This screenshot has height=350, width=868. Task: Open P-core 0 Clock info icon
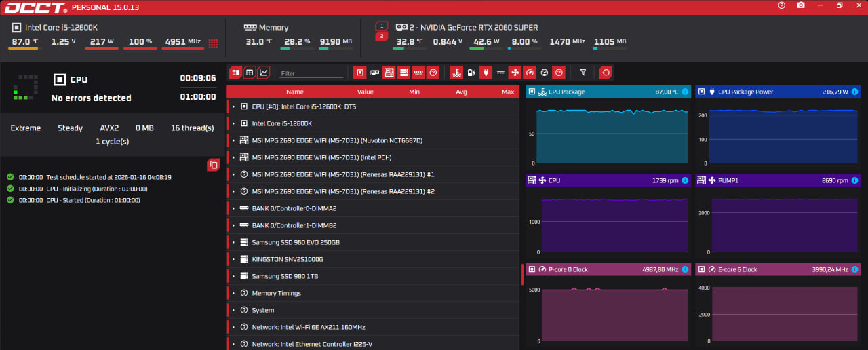coord(684,269)
